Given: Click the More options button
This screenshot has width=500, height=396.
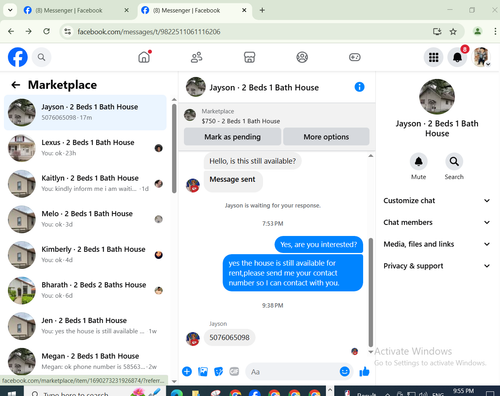Looking at the screenshot, I should (x=326, y=137).
